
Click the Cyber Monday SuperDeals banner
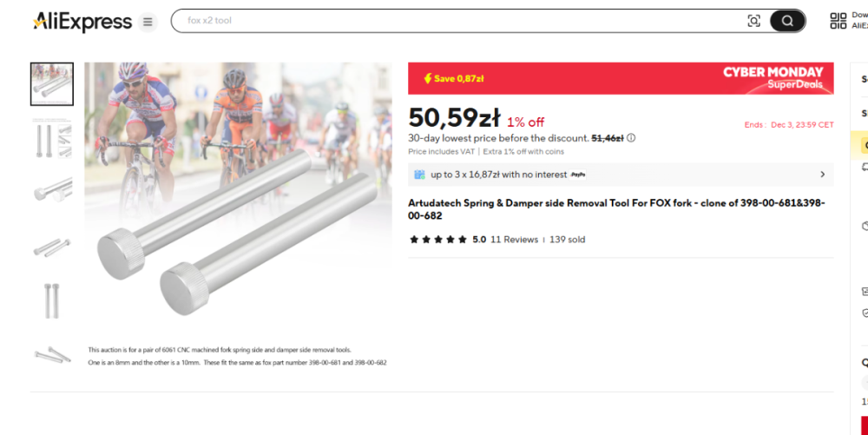tap(773, 78)
